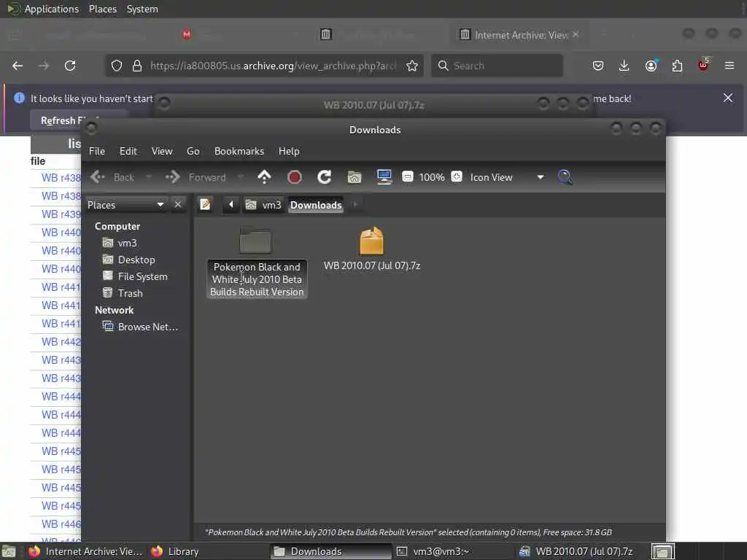Open the Help menu

289,151
